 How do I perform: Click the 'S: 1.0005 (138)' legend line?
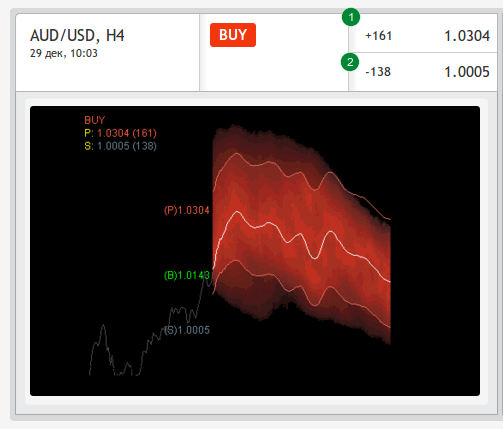(x=120, y=146)
